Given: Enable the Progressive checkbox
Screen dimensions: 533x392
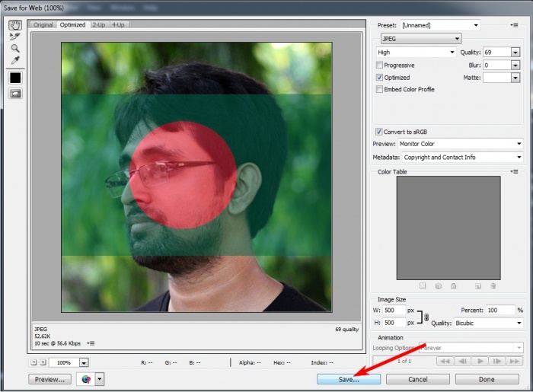Looking at the screenshot, I should [x=380, y=65].
